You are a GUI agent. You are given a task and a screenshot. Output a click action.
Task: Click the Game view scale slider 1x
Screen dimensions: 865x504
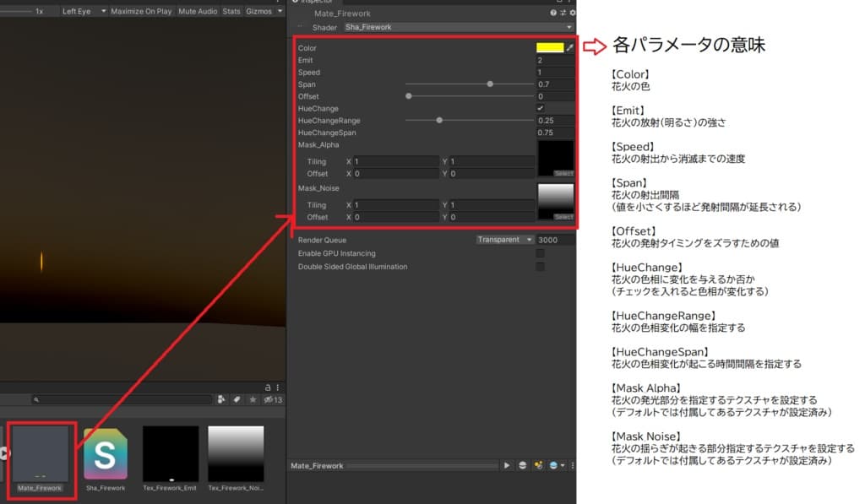coord(17,11)
